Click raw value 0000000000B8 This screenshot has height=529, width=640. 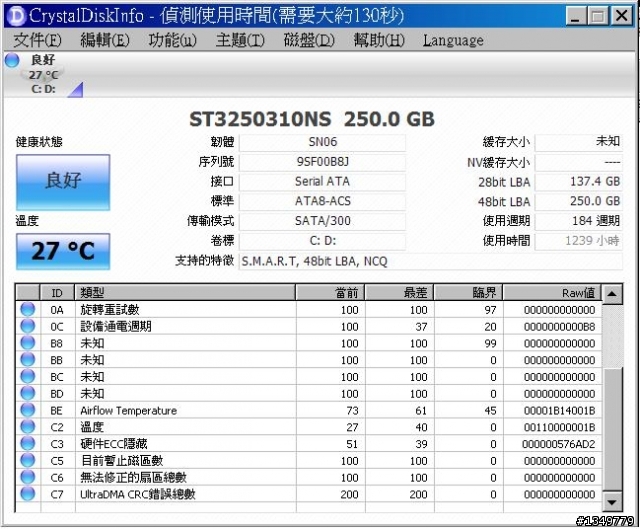[x=559, y=327]
